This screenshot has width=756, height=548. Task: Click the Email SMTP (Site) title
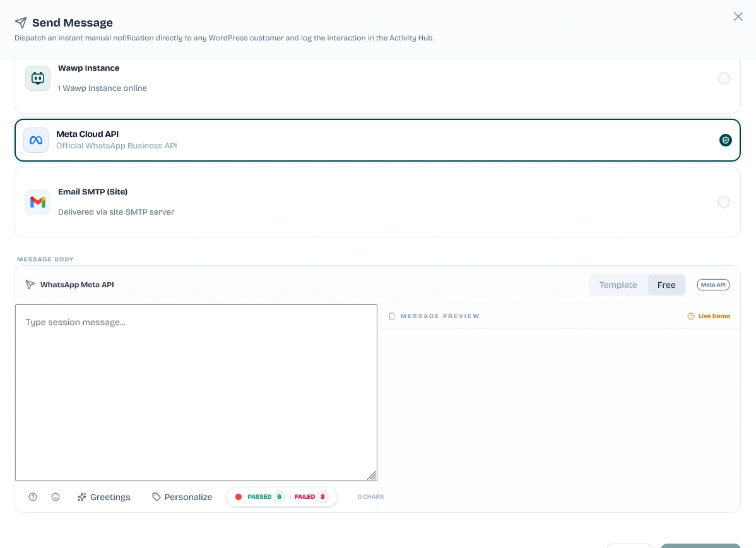93,191
